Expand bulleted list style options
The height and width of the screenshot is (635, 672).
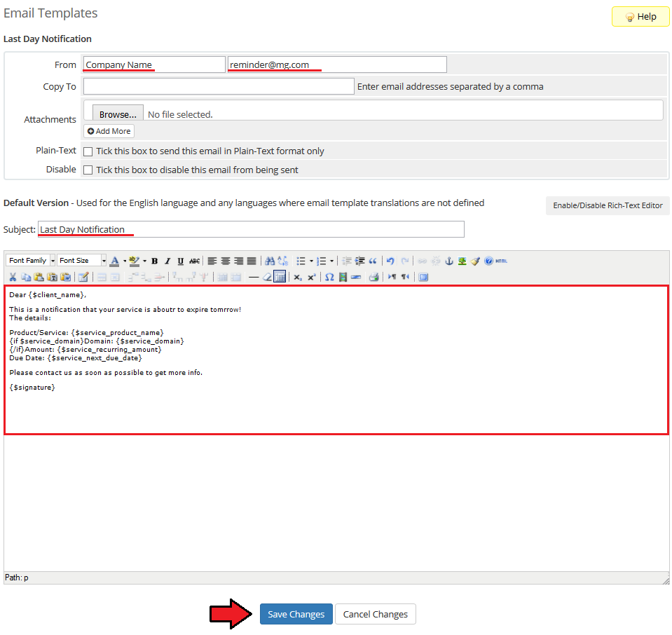(310, 261)
